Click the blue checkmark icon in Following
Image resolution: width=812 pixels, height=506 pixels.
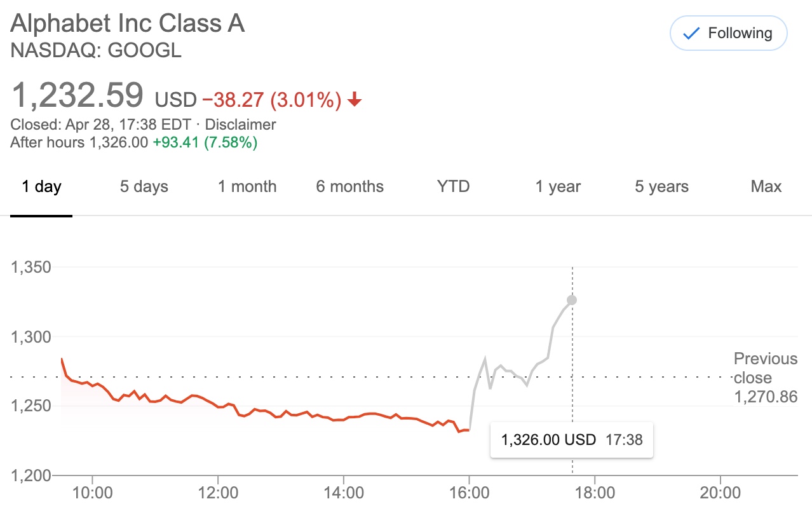tap(691, 34)
